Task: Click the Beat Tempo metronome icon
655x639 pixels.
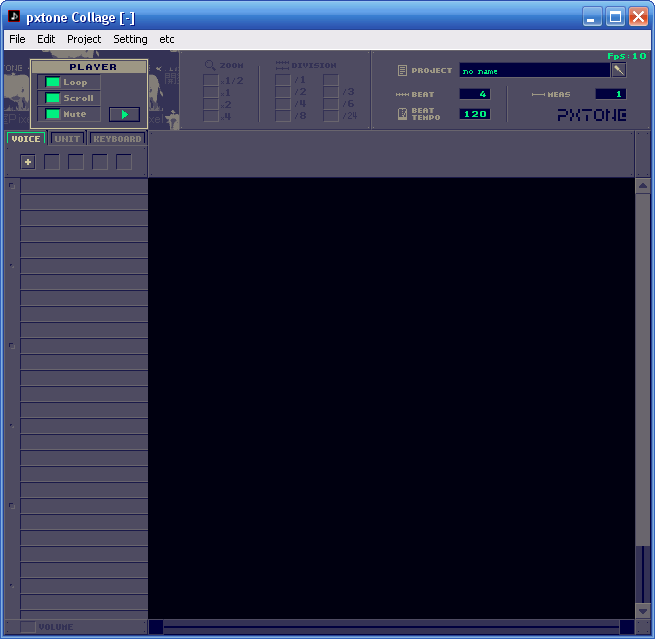Action: click(x=402, y=114)
